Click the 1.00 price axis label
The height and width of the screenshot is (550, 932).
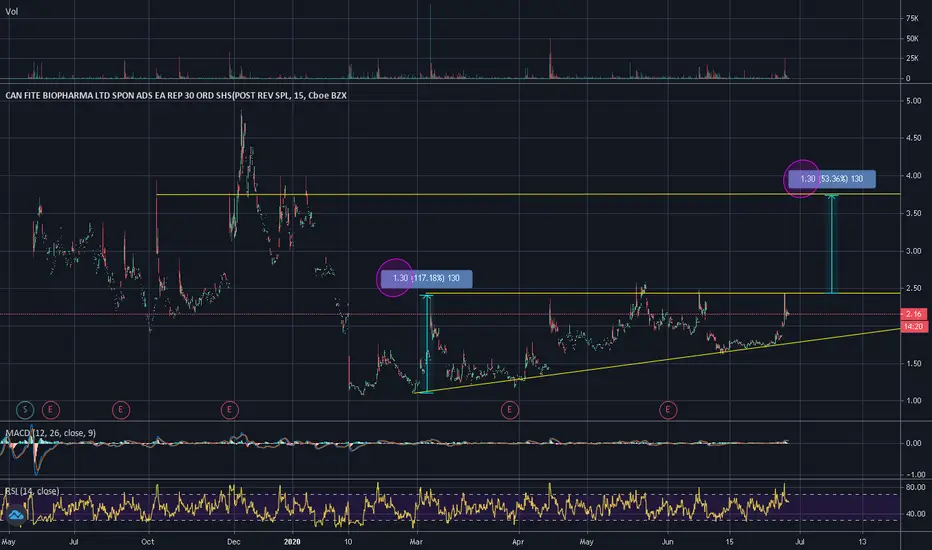tap(913, 401)
